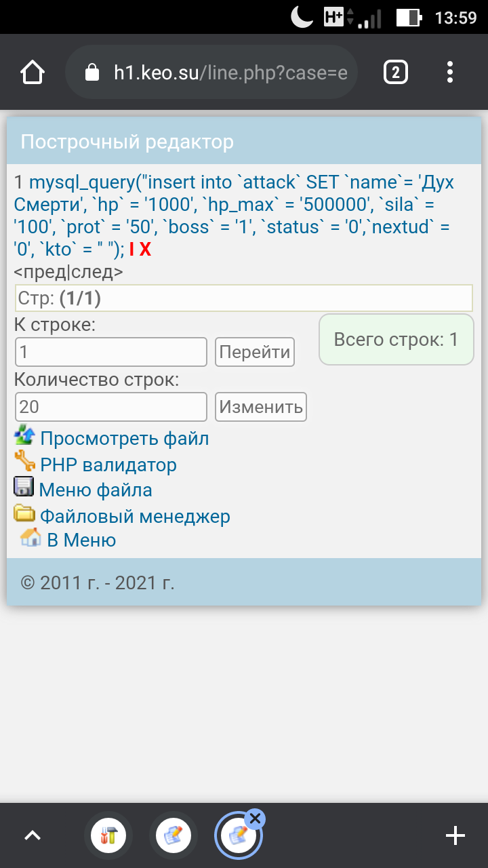Tap the browser home icon
The image size is (488, 868).
[33, 73]
